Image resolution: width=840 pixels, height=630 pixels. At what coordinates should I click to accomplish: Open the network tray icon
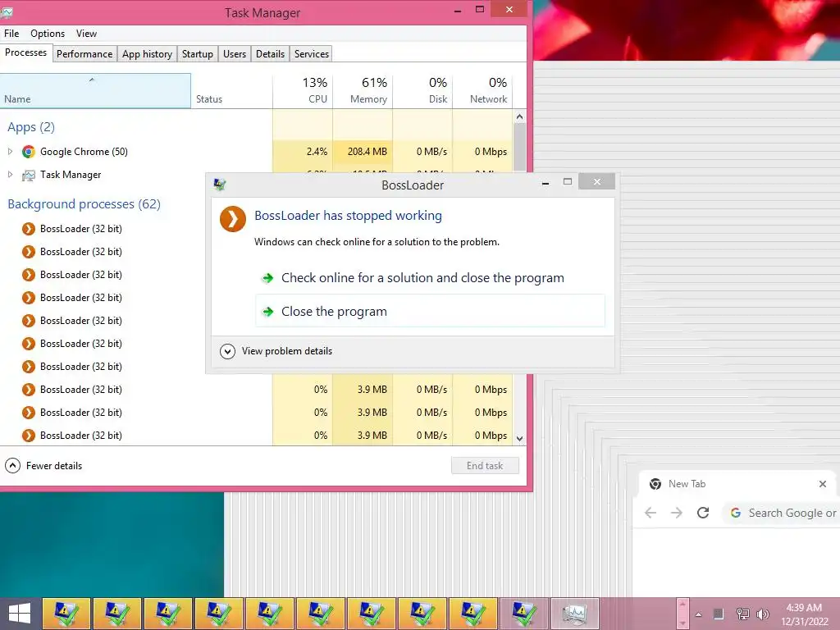742,614
